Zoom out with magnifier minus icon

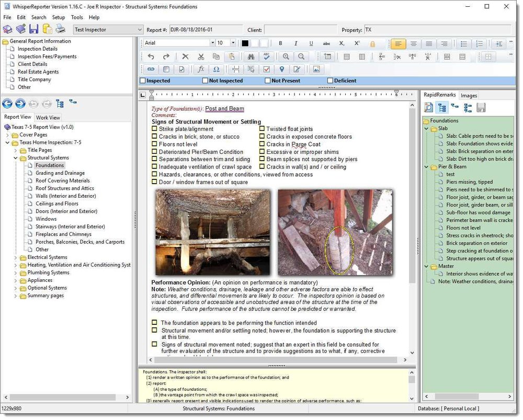click(x=301, y=56)
